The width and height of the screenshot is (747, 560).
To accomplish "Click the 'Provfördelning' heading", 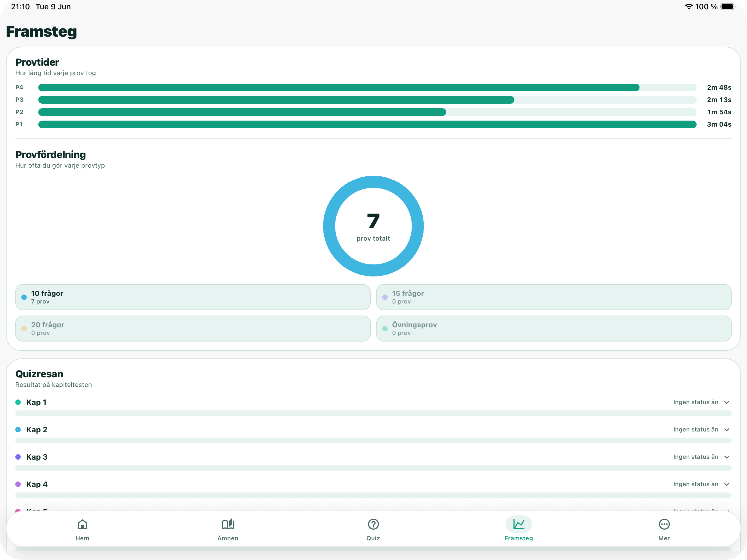I will pyautogui.click(x=51, y=155).
